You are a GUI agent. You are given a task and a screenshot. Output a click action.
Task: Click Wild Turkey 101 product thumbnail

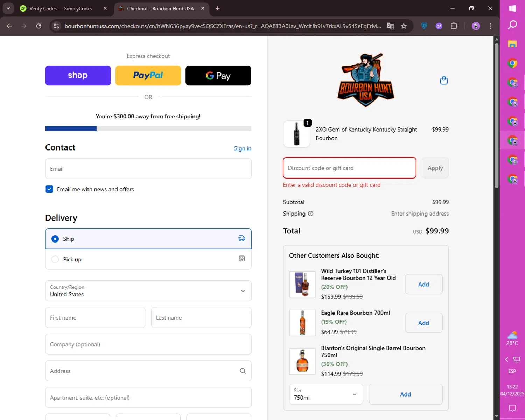[x=302, y=284]
